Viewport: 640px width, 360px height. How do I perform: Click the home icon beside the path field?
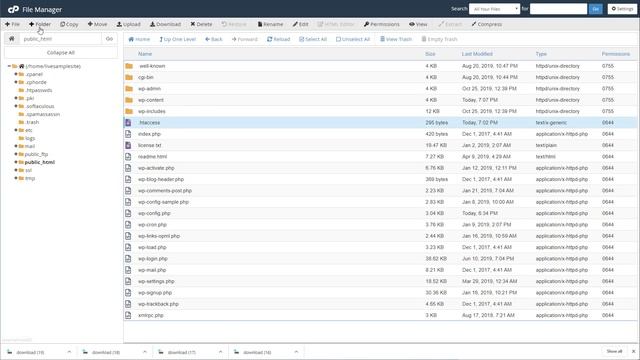point(11,39)
